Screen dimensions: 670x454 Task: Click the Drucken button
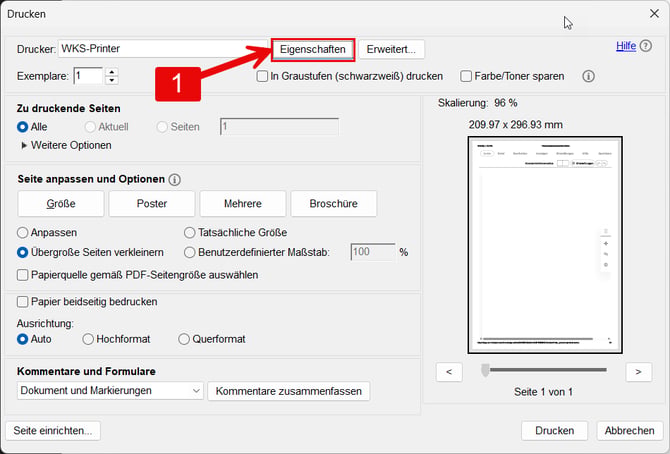coord(555,430)
